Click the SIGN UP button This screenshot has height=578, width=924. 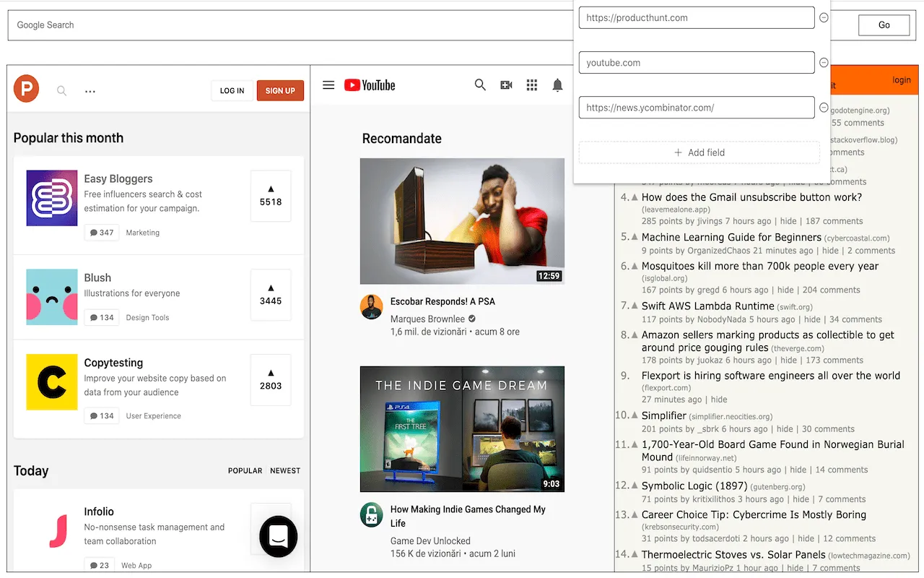click(280, 91)
